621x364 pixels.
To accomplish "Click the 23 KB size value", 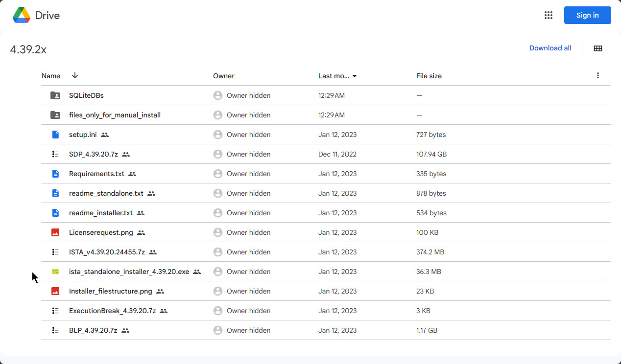I will point(425,291).
